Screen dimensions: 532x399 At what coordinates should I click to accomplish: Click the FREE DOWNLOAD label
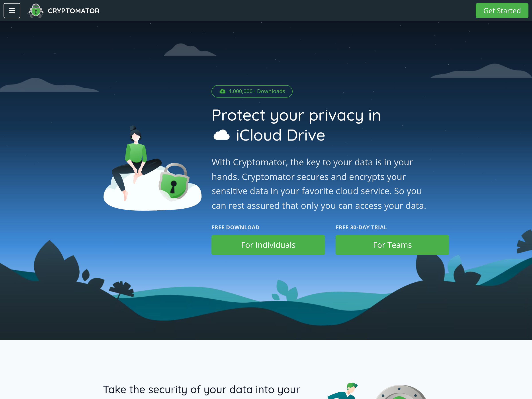[235, 227]
